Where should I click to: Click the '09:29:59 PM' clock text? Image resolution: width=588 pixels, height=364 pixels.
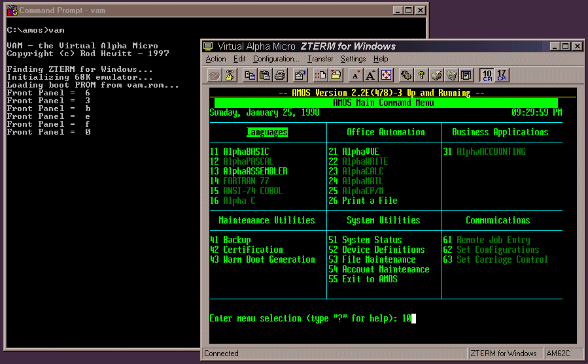pyautogui.click(x=536, y=112)
